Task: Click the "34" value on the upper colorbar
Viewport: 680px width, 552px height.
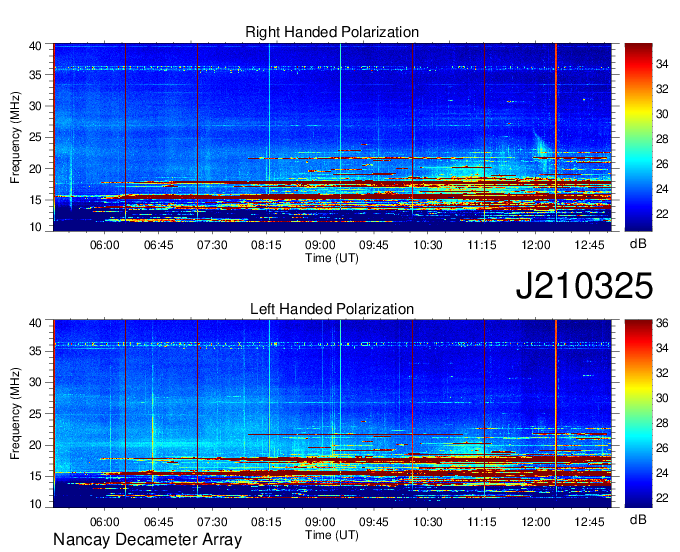Action: 662,64
